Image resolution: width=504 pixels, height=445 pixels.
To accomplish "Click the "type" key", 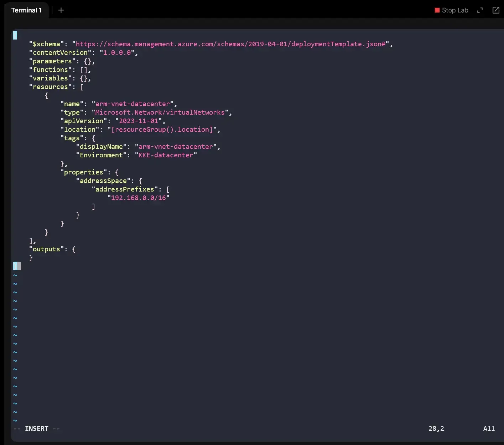I will click(72, 112).
